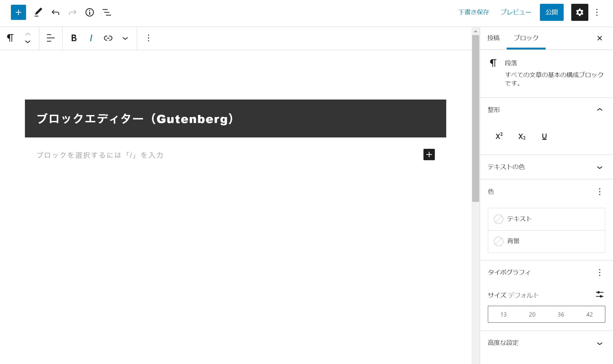Image resolution: width=613 pixels, height=364 pixels.
Task: Open the 色 panel options menu
Action: coord(599,191)
